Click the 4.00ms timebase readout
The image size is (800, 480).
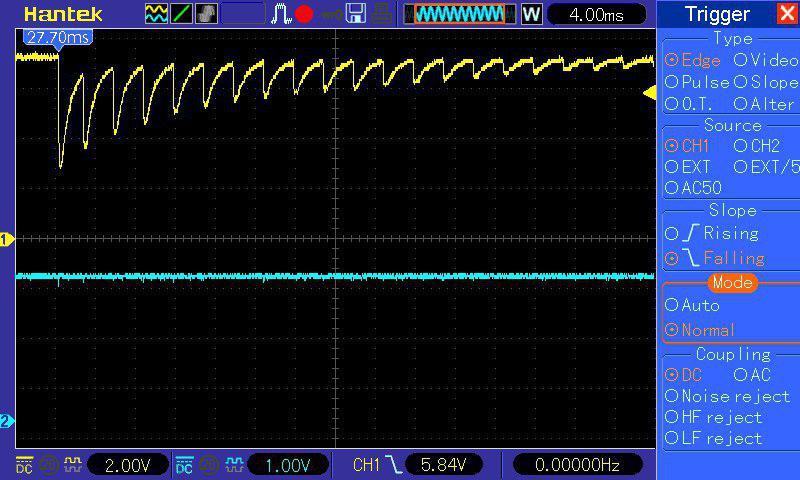[596, 15]
